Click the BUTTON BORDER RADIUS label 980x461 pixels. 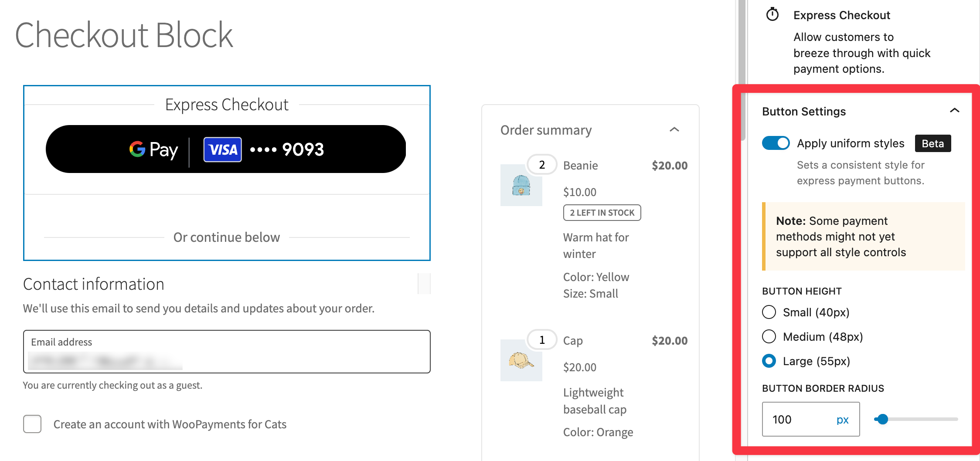[x=823, y=388]
